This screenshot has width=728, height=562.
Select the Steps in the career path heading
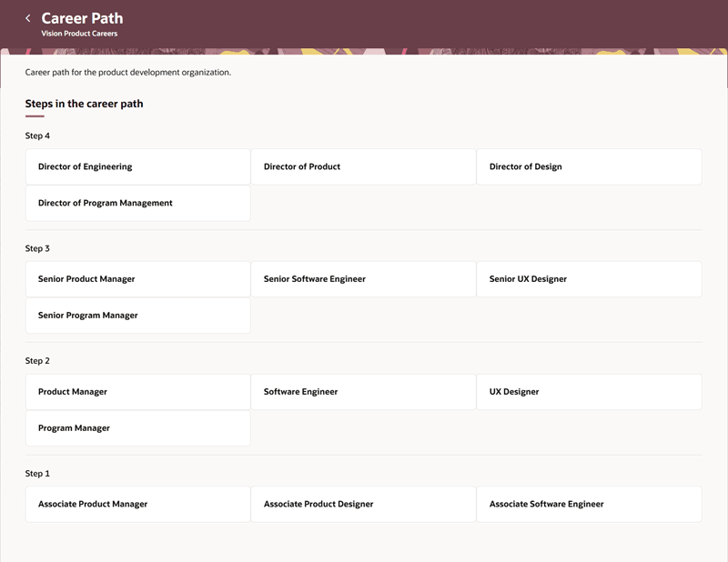coord(84,103)
